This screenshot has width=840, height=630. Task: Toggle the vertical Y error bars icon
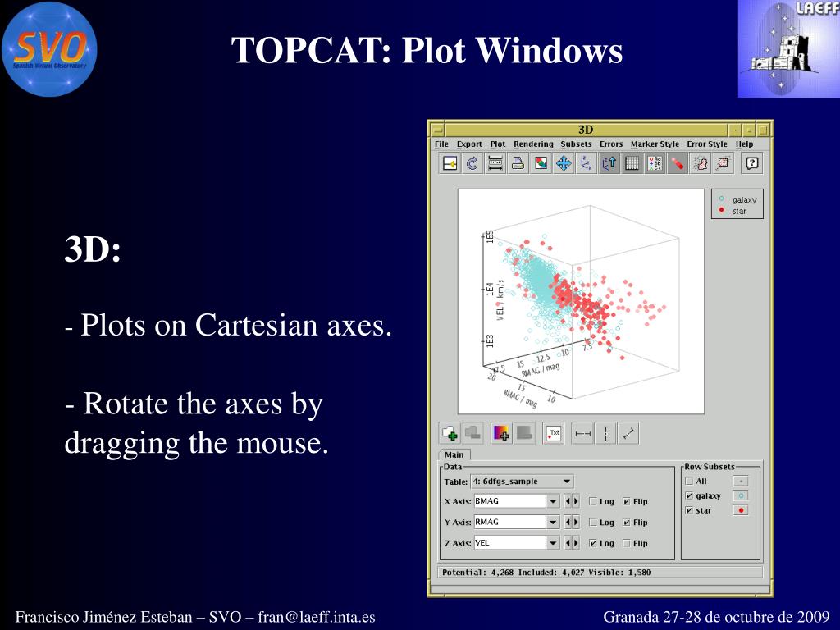click(x=605, y=433)
